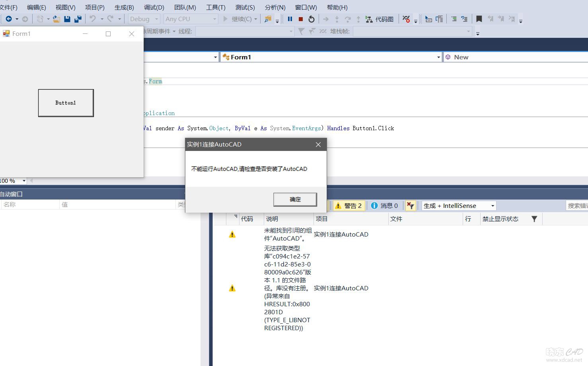Viewport: 588px width, 366px height.
Task: Open the 项目(P) menu
Action: tap(95, 7)
